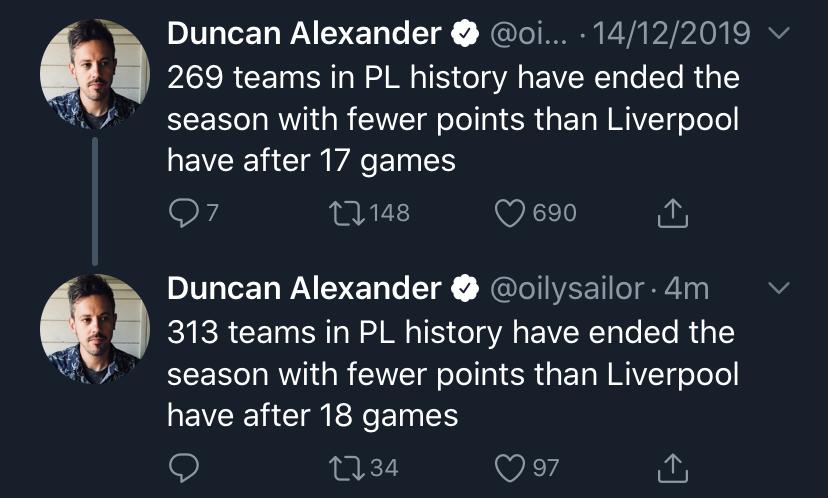Click verified badge on second tweet
The image size is (828, 498).
pyautogui.click(x=465, y=289)
